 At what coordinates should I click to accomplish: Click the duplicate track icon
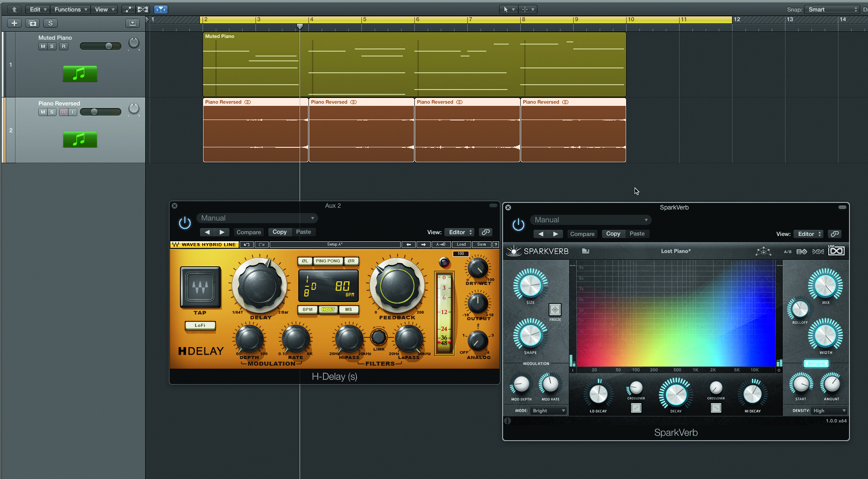[33, 23]
